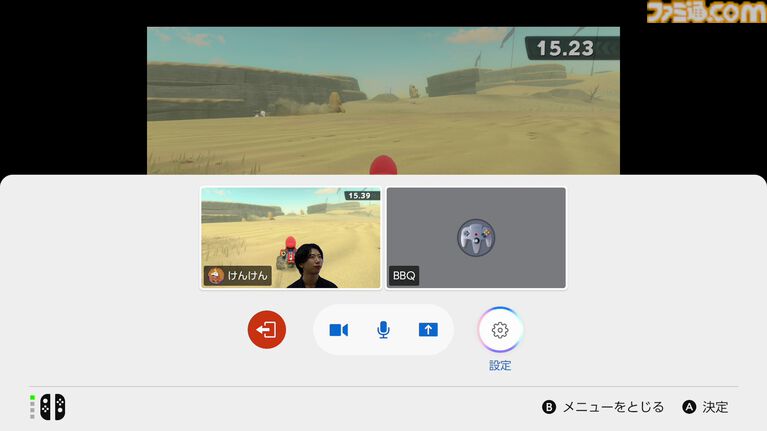Open the 設定 settings gear
This screenshot has height=431, width=767.
coord(500,330)
